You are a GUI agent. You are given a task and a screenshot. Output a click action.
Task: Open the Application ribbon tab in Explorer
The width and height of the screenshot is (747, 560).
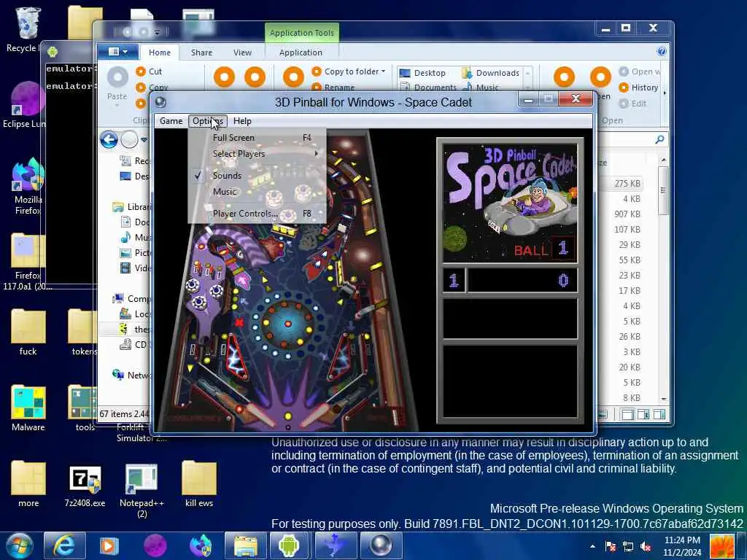click(301, 52)
